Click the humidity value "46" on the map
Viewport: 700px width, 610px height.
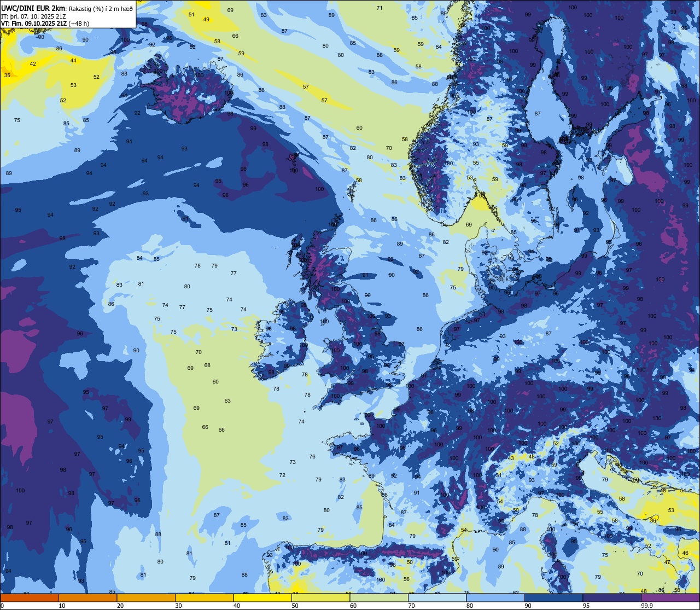point(686,553)
